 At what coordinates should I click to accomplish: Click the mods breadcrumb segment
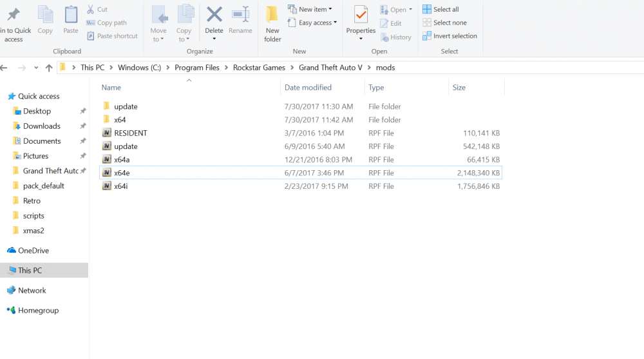pos(385,68)
